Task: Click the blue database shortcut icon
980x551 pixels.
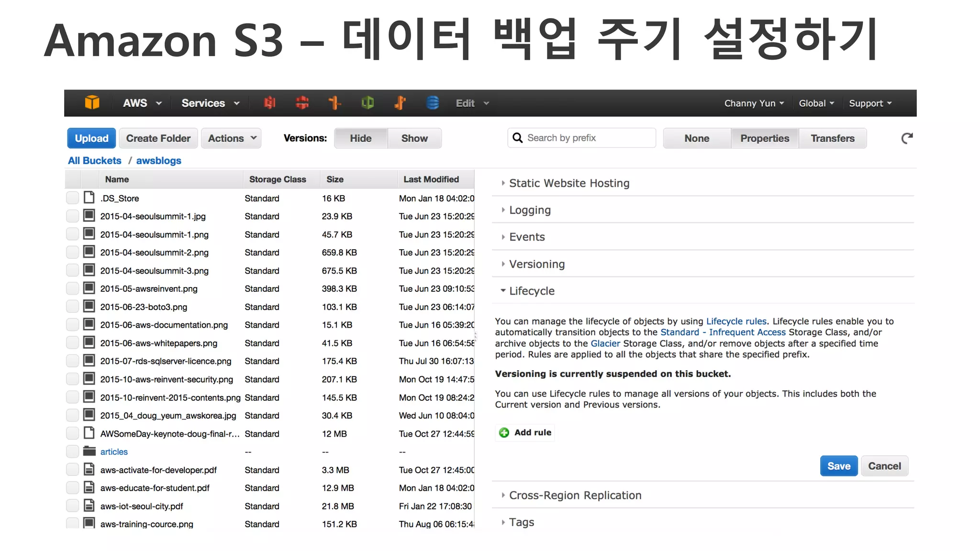Action: (433, 103)
